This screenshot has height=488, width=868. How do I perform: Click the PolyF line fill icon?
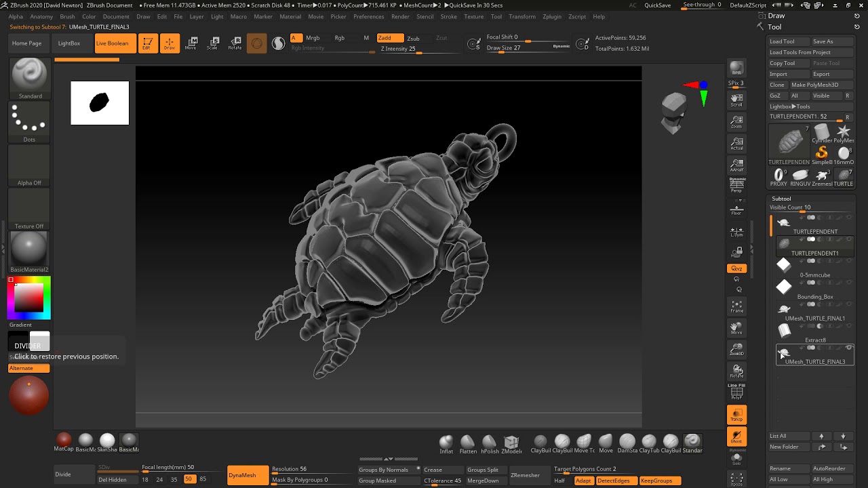click(x=736, y=392)
